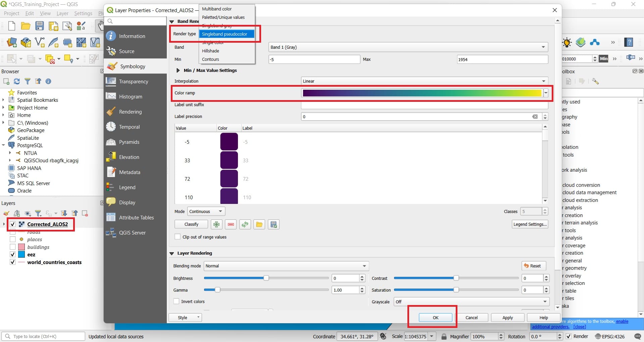Toggle Render checkbox in status bar
This screenshot has width=644, height=342.
pyautogui.click(x=568, y=336)
